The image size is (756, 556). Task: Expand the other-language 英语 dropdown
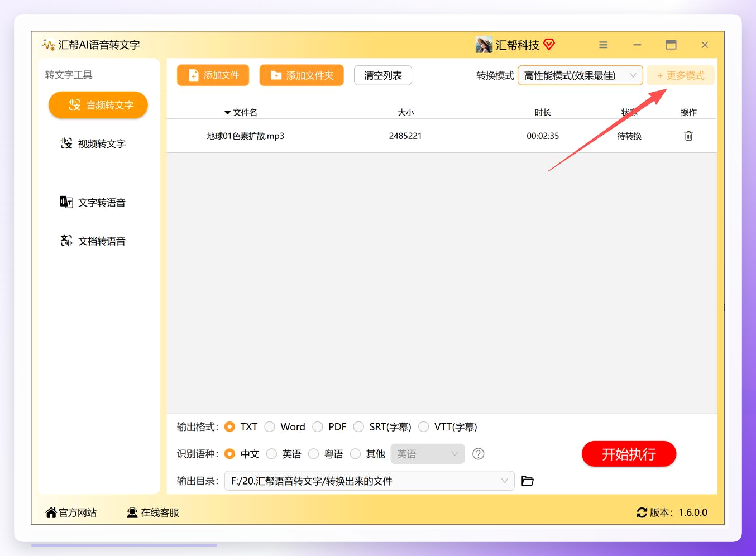pyautogui.click(x=428, y=454)
